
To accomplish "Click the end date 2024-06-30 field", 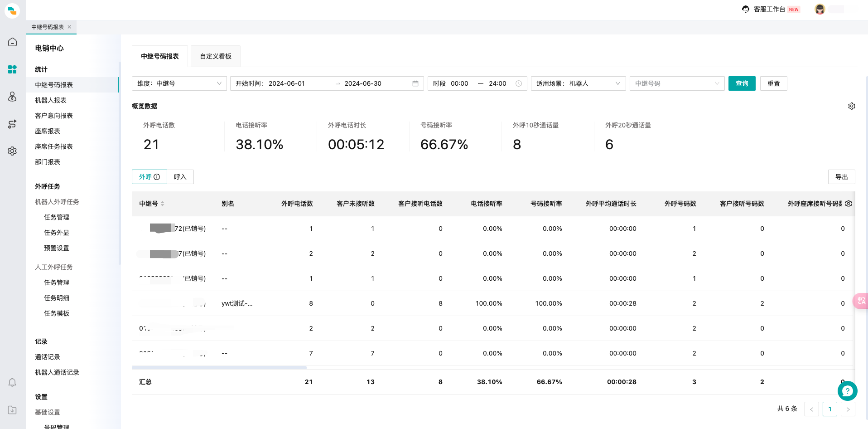I will click(363, 83).
